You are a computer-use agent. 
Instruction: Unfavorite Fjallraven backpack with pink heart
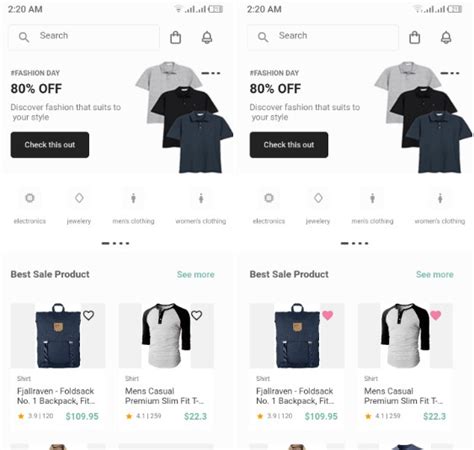coord(328,315)
